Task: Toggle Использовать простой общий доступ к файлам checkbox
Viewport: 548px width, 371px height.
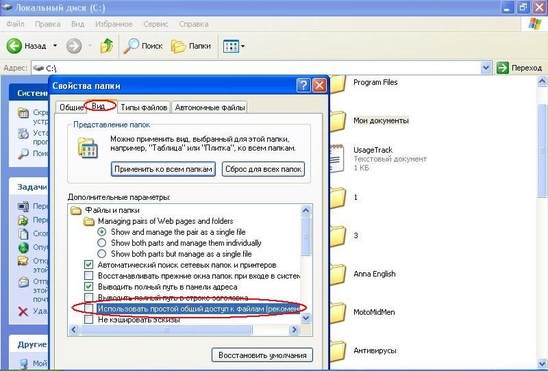Action: point(89,308)
